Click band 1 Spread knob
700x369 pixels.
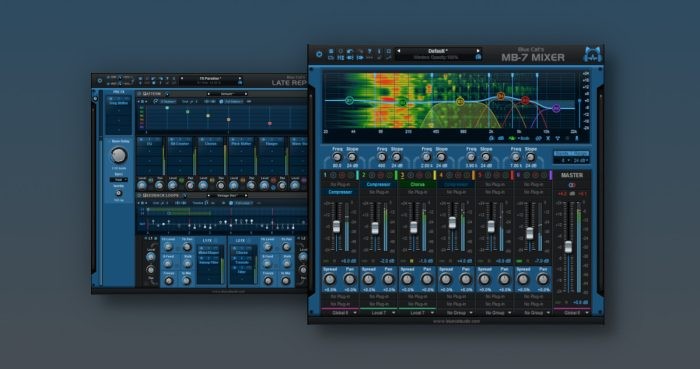pos(329,280)
